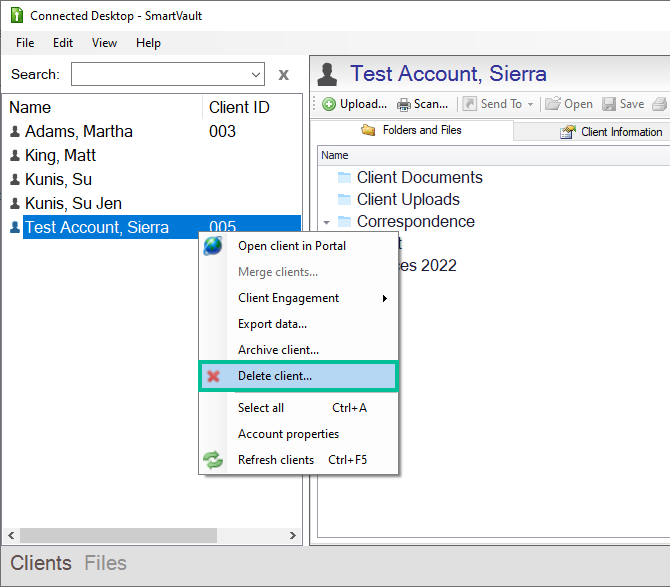The image size is (670, 587).
Task: Open the View menu
Action: click(x=104, y=43)
